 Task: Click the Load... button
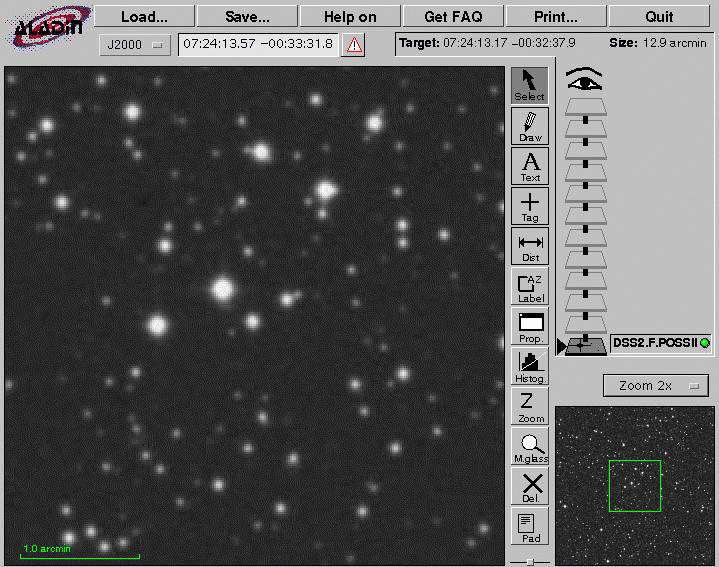point(144,17)
